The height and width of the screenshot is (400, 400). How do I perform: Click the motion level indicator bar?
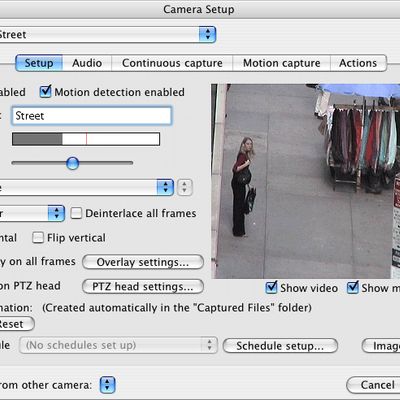tap(86, 139)
